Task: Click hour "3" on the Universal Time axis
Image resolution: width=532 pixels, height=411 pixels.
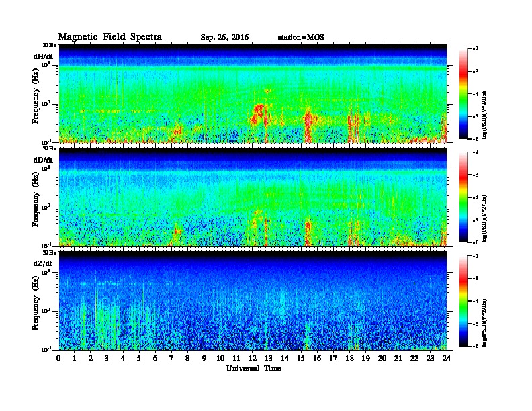Action: [x=107, y=359]
